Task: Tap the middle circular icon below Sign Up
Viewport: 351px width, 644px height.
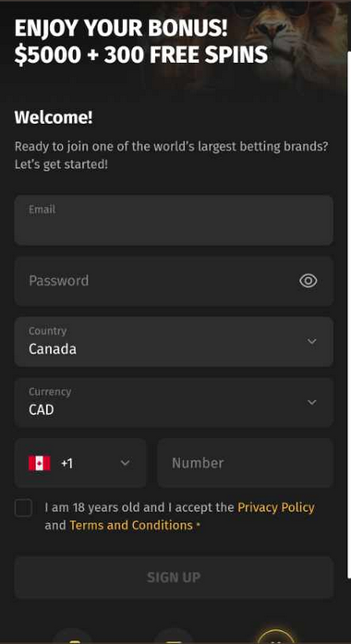Action: (x=174, y=636)
